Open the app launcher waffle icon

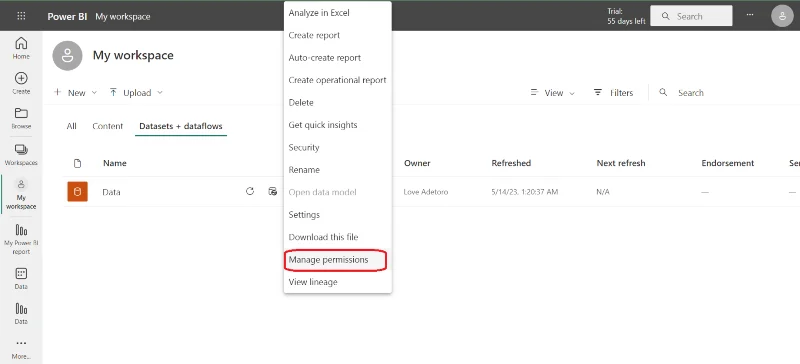point(21,16)
